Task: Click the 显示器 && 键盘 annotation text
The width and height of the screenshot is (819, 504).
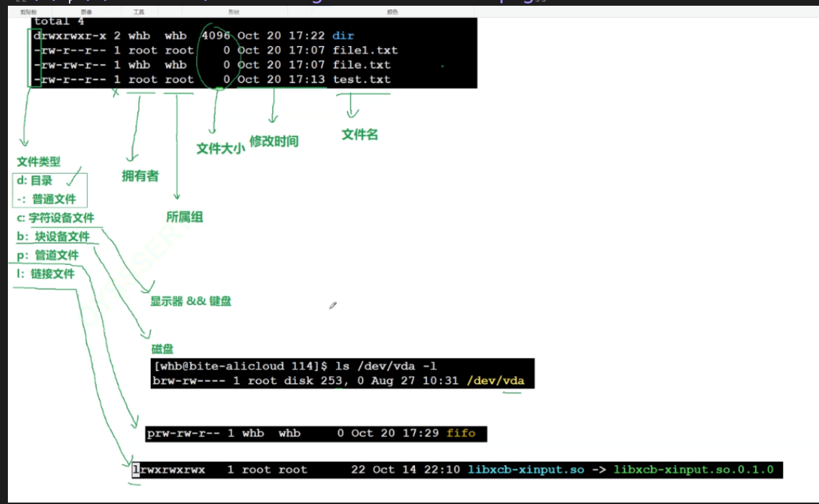Action: pos(190,302)
